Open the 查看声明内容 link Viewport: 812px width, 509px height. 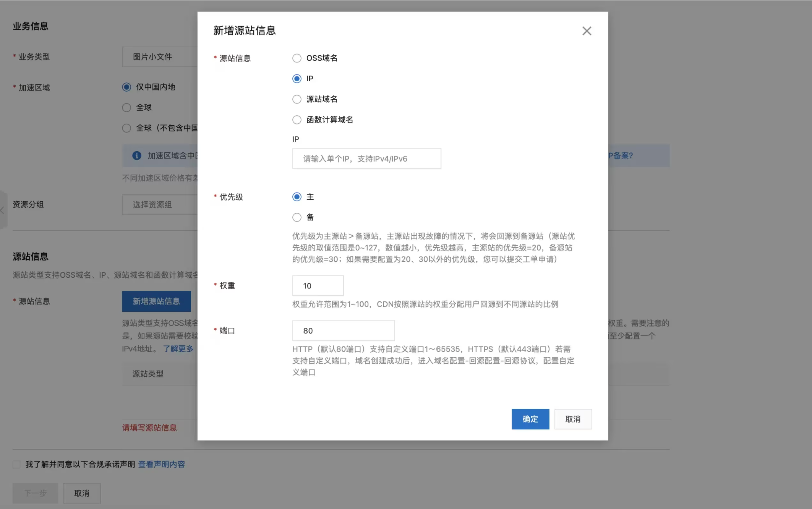(x=161, y=464)
